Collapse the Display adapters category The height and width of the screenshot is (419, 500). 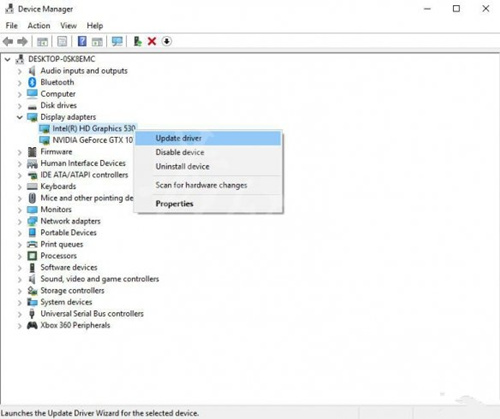(20, 117)
